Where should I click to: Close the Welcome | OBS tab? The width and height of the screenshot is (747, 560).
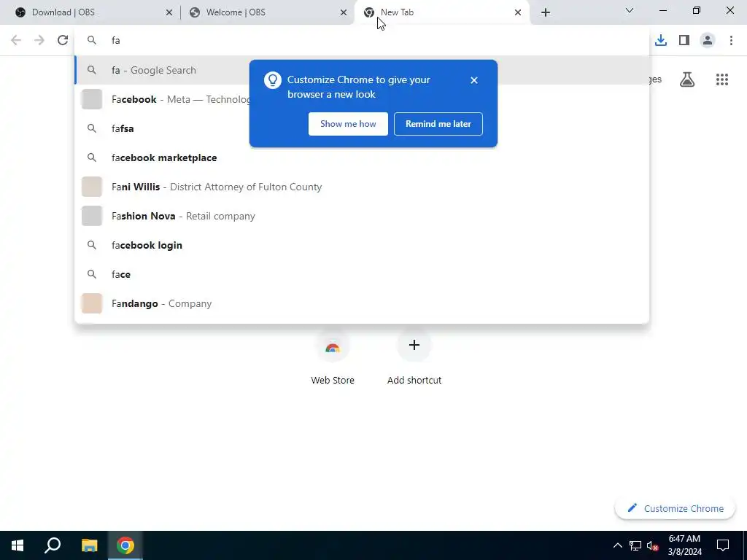[x=344, y=12]
